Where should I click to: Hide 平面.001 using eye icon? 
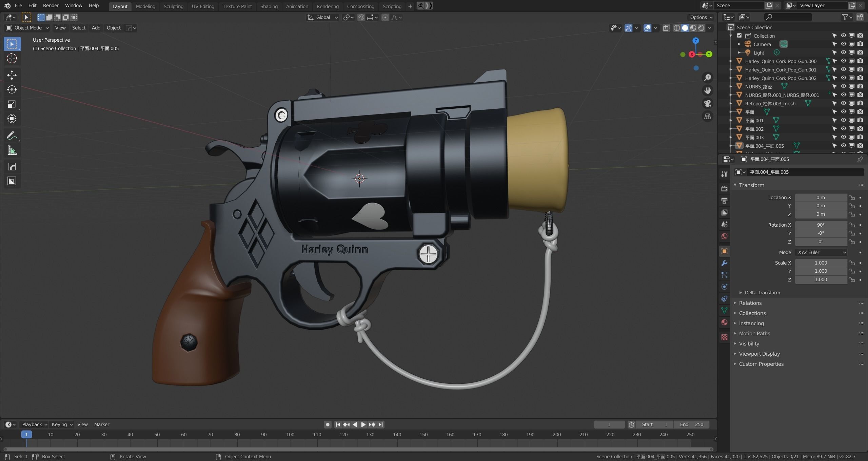coord(843,120)
